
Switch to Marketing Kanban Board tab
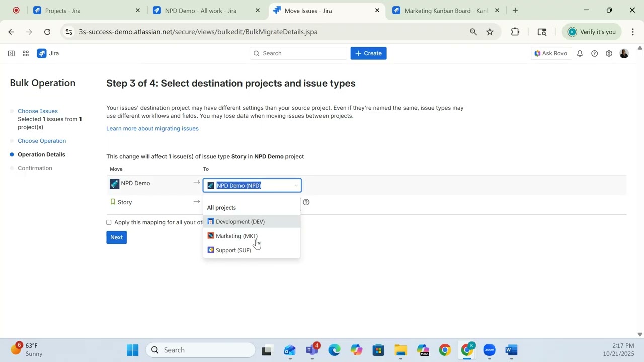[x=446, y=10]
